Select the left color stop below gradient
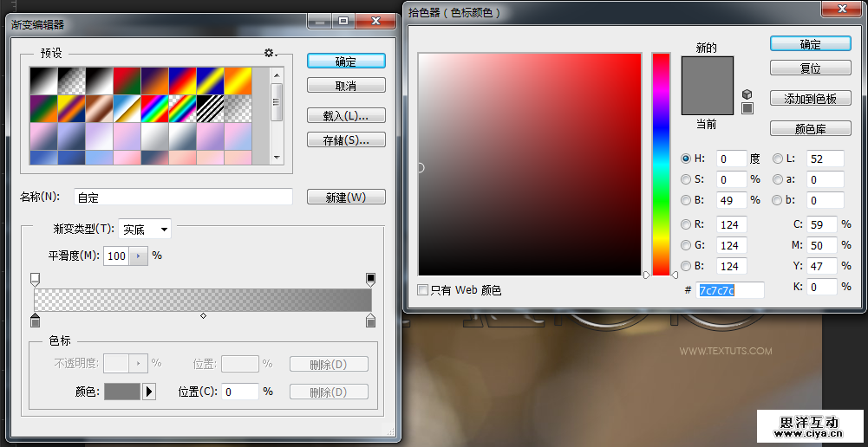This screenshot has width=868, height=447. pos(35,321)
